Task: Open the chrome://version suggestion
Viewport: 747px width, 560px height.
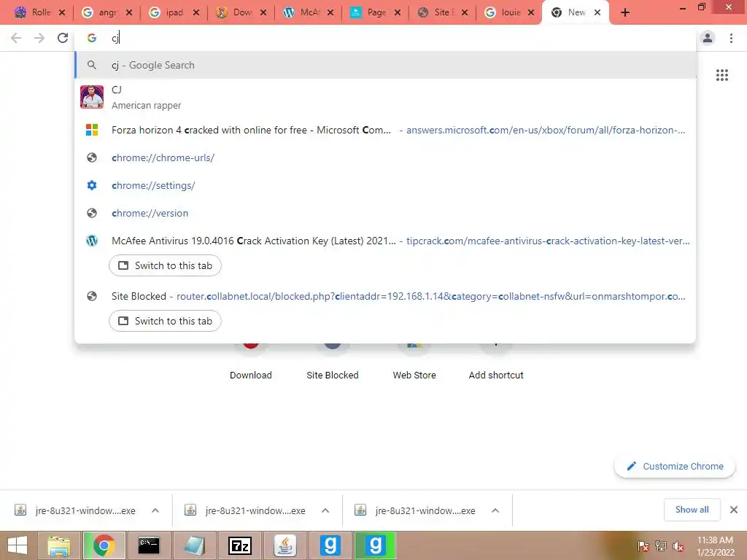Action: (x=385, y=213)
